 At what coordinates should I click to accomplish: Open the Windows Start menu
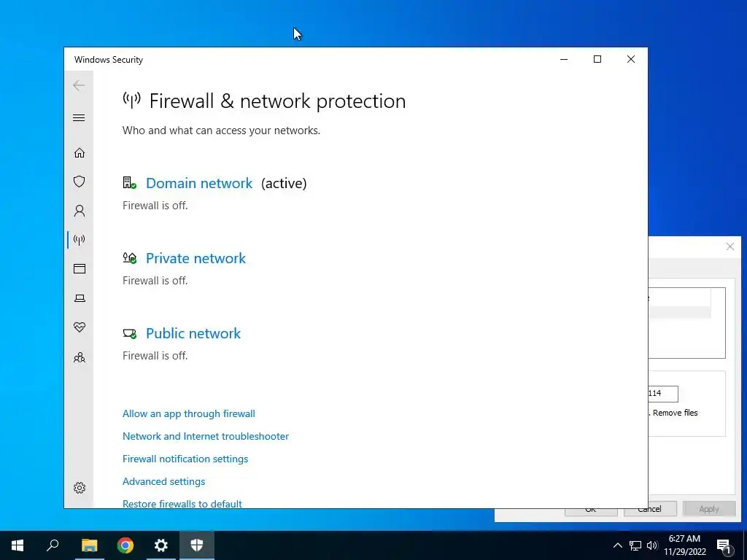(18, 545)
